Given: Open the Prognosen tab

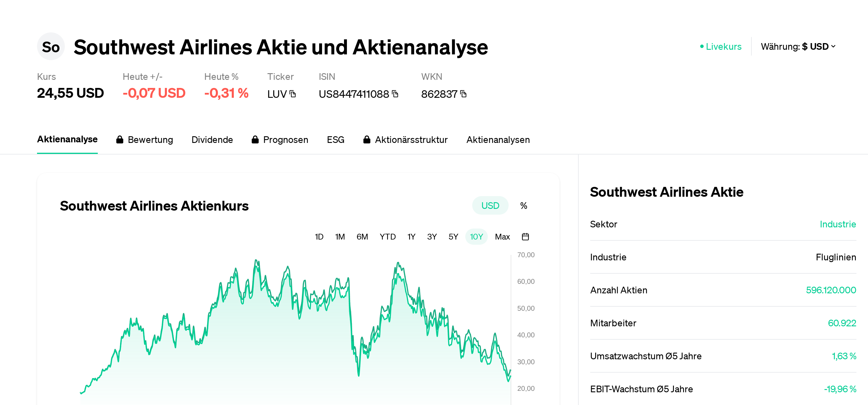Looking at the screenshot, I should point(285,139).
